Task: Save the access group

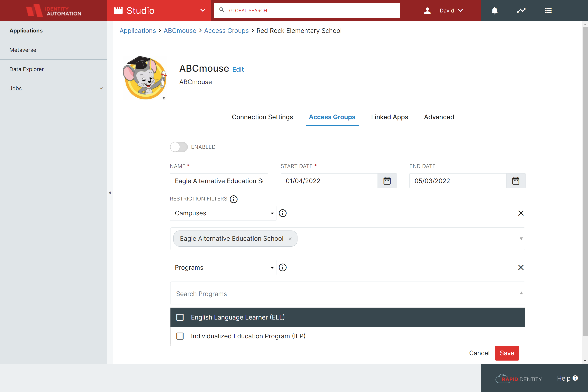Action: tap(507, 353)
